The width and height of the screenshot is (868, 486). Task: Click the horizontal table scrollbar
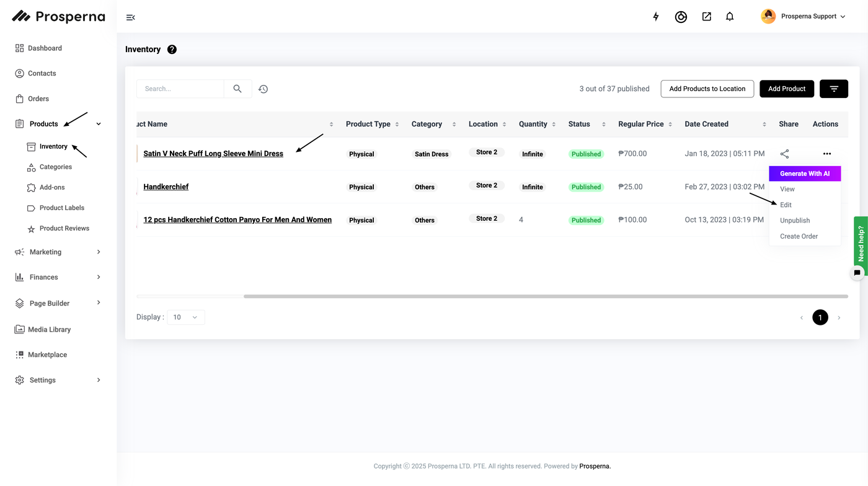[x=545, y=296]
